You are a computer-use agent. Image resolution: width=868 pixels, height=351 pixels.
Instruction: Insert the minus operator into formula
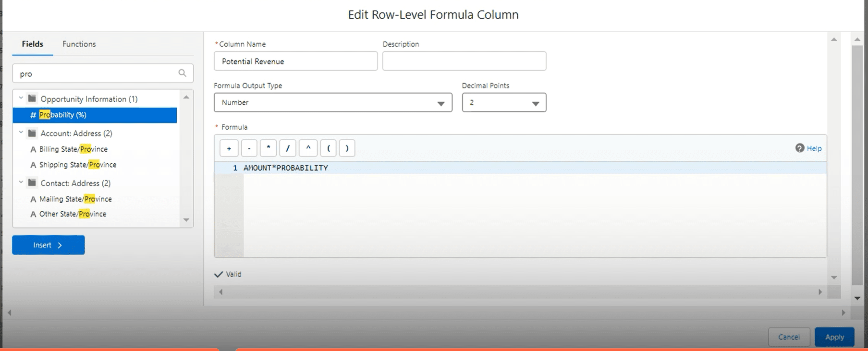coord(249,148)
